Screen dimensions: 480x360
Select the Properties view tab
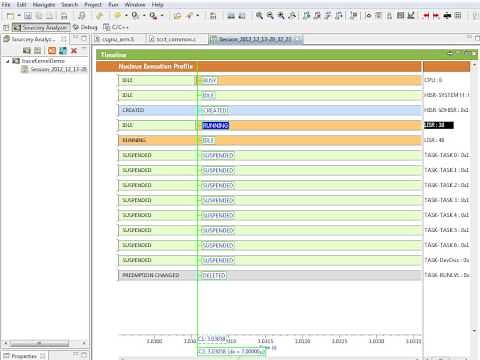[x=24, y=356]
